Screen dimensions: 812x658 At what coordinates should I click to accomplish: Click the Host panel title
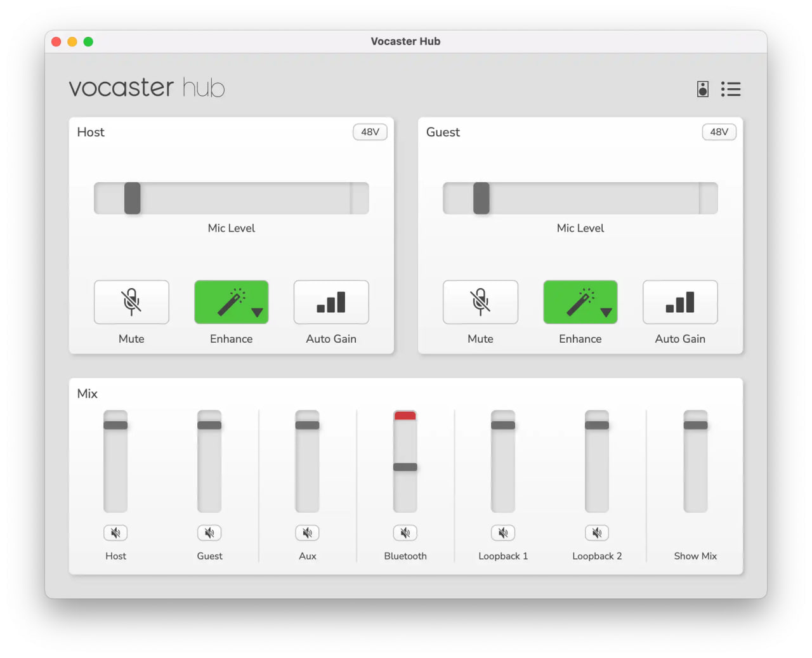click(x=91, y=132)
